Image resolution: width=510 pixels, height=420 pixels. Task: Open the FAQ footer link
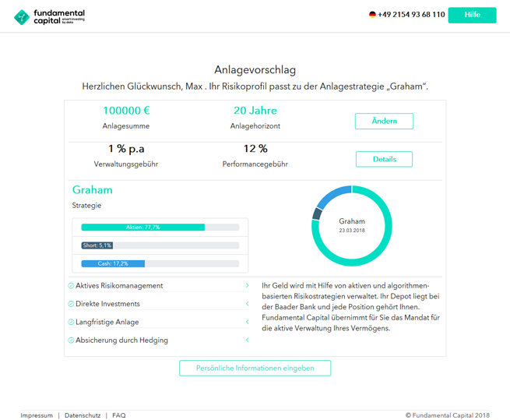click(x=118, y=415)
